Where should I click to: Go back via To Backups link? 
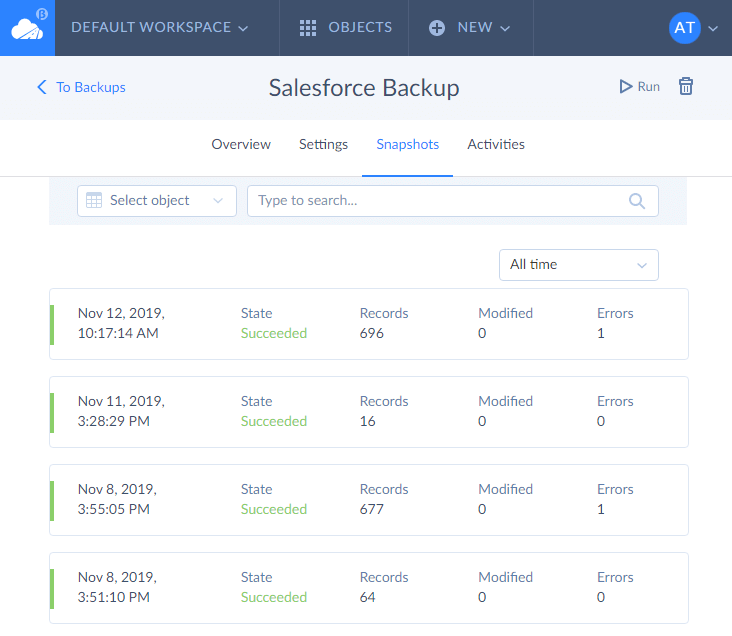click(x=81, y=87)
